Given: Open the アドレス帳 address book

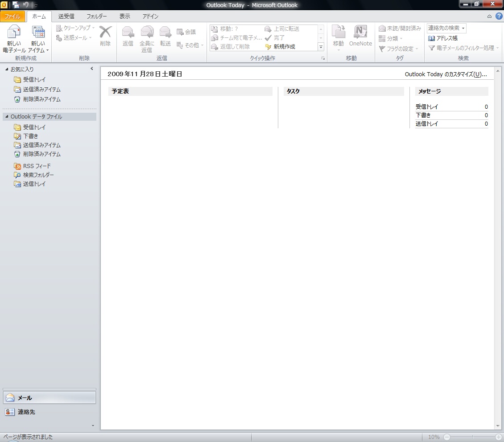Looking at the screenshot, I should 442,38.
